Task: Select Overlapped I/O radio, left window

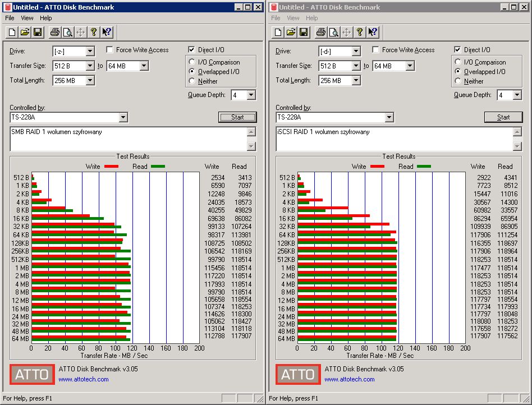Action: tap(192, 72)
